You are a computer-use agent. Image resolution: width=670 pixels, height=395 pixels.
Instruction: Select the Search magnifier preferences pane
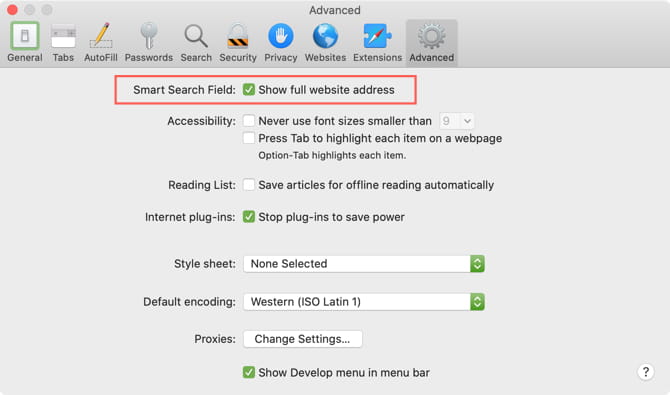tap(196, 43)
